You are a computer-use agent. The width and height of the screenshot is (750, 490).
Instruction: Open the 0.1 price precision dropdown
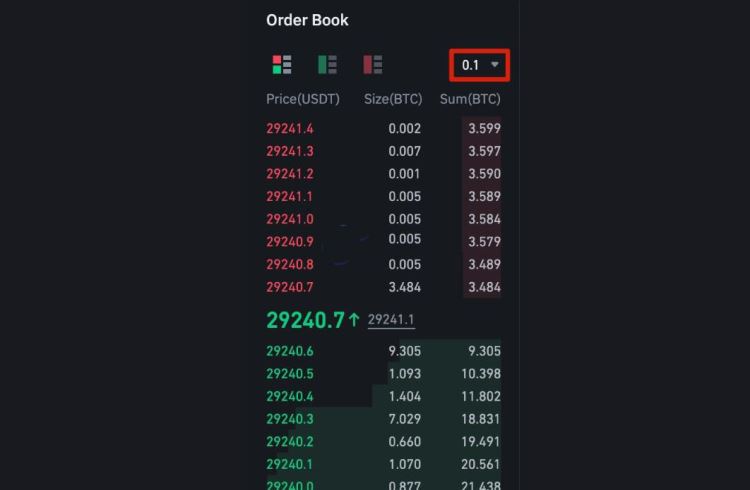(479, 65)
